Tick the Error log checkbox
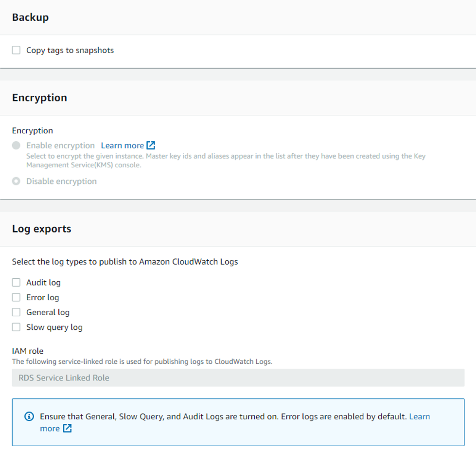The width and height of the screenshot is (476, 469). tap(16, 297)
